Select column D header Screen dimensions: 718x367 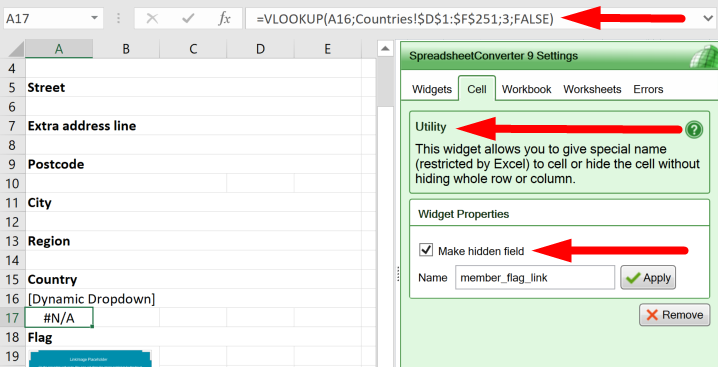[x=260, y=49]
